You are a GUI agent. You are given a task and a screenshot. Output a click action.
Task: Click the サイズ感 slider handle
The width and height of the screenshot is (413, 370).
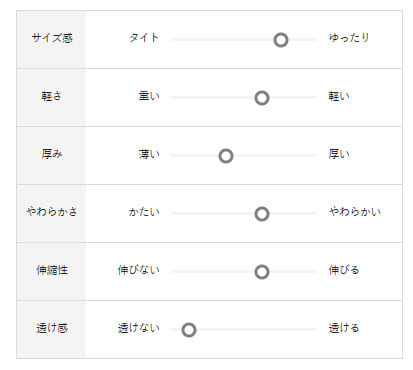point(281,40)
